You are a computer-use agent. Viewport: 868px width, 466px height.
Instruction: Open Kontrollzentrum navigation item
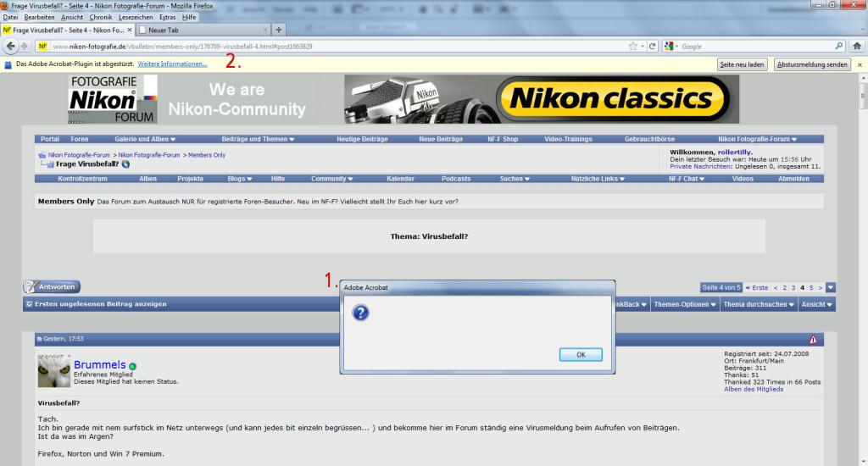tap(82, 179)
